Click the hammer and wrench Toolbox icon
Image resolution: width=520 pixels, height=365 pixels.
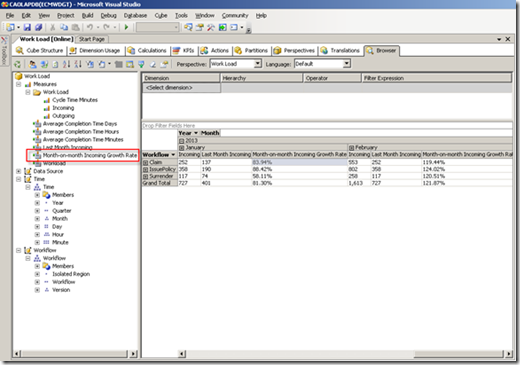tap(211, 27)
